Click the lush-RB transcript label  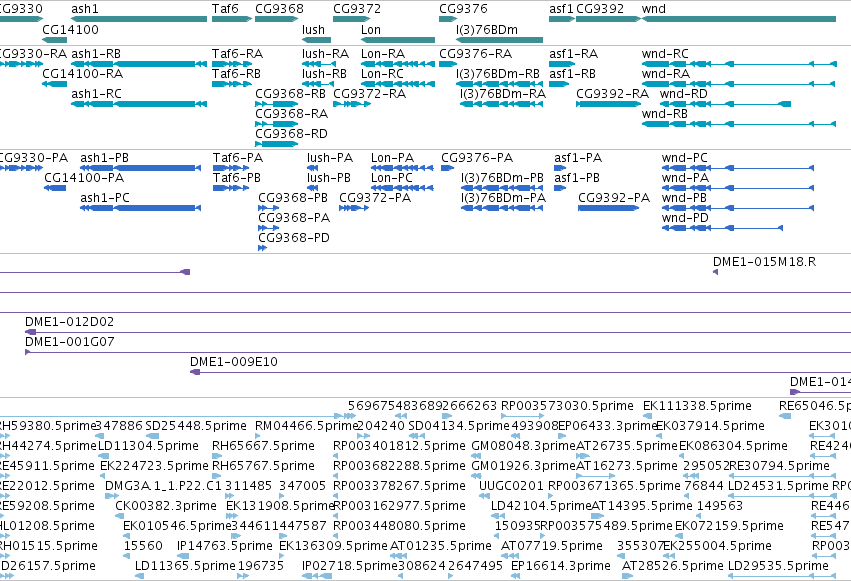[x=325, y=74]
